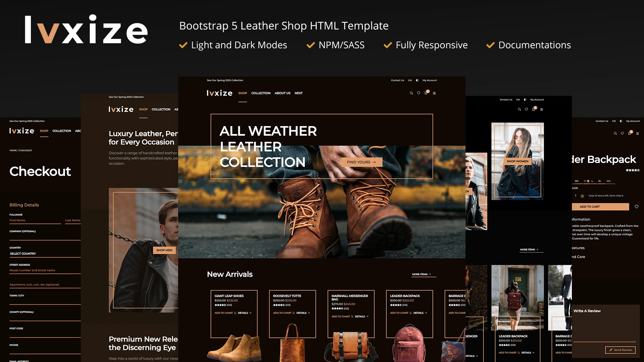Click the large Ivxize banner logo
The height and width of the screenshot is (362, 644).
86,29
